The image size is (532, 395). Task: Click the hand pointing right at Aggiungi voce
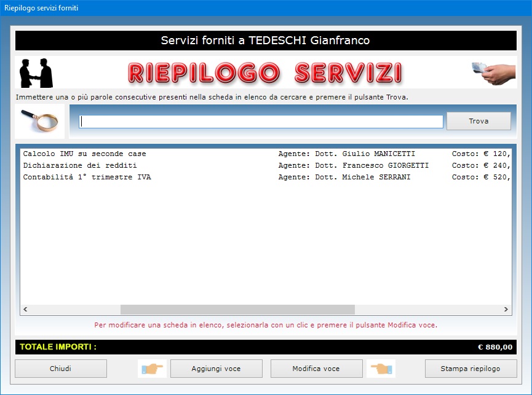pos(152,369)
